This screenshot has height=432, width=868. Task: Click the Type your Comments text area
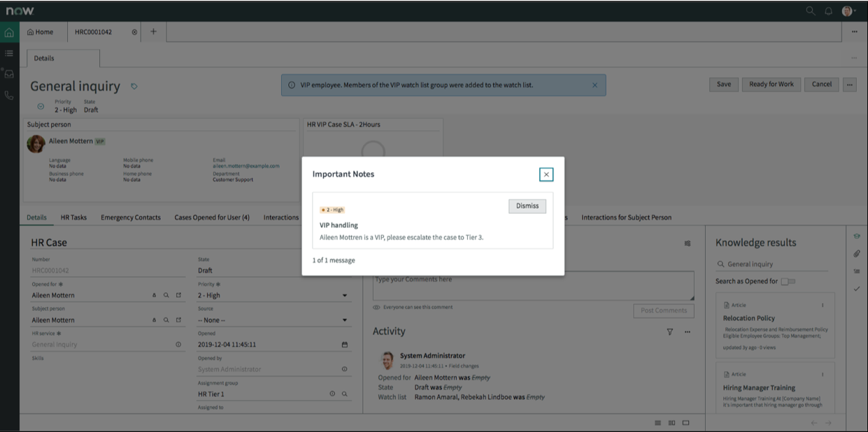[533, 286]
